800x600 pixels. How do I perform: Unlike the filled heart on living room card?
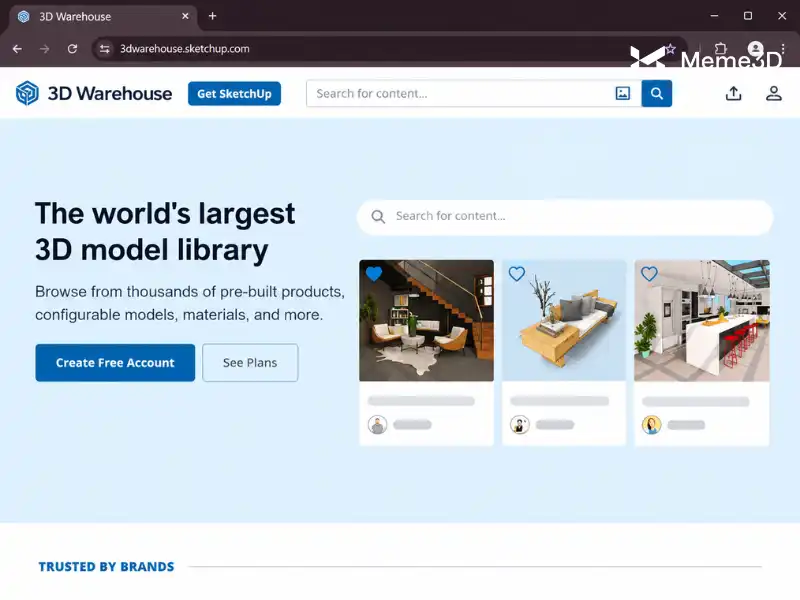point(374,274)
